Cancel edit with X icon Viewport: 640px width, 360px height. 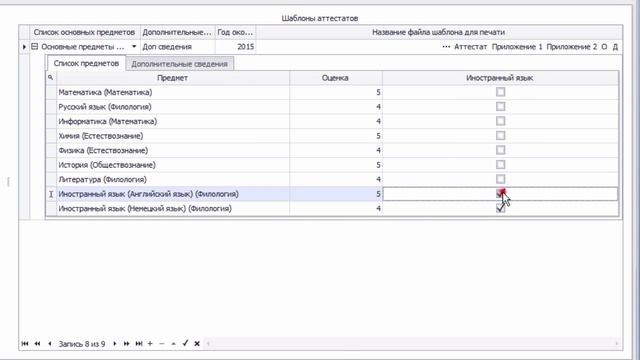coord(197,344)
